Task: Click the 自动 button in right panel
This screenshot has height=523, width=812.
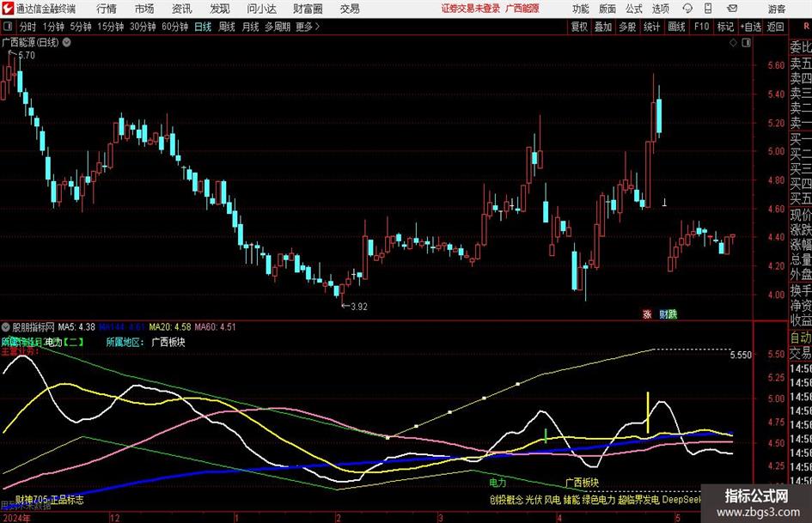Action: point(801,338)
